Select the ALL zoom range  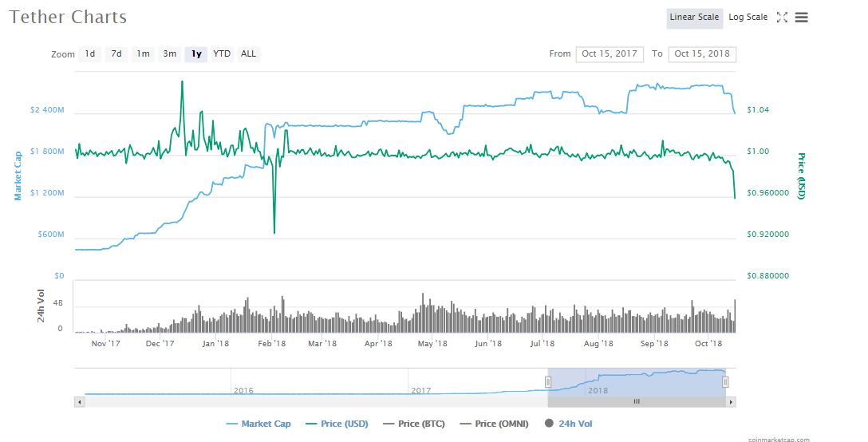(249, 54)
